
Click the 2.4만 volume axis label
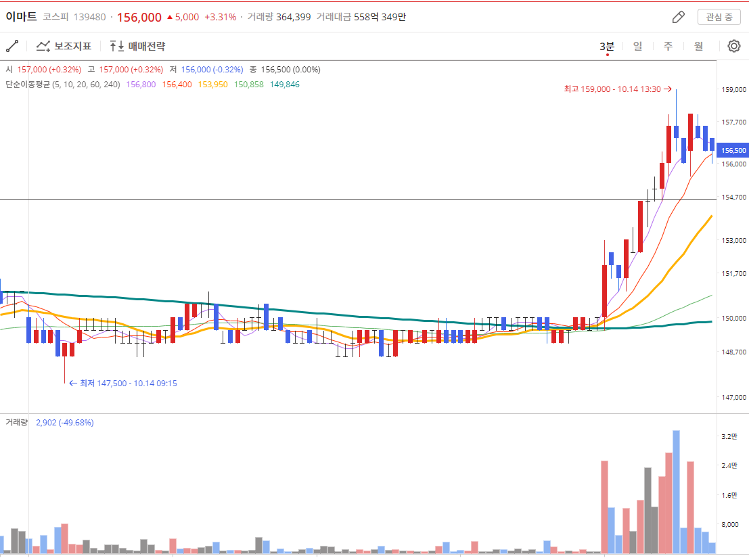(x=729, y=465)
